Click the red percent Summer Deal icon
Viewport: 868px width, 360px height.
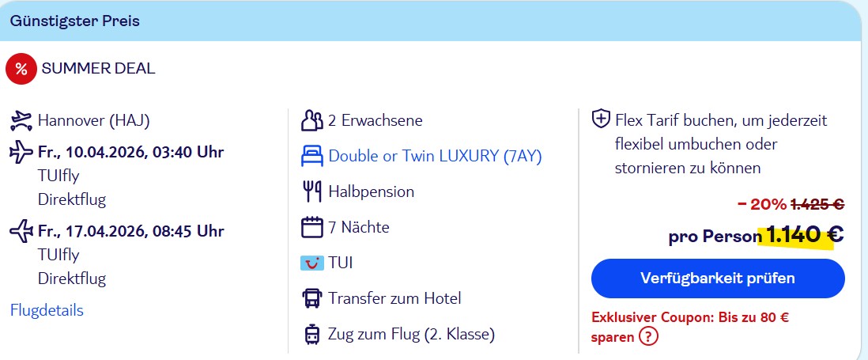coord(21,69)
